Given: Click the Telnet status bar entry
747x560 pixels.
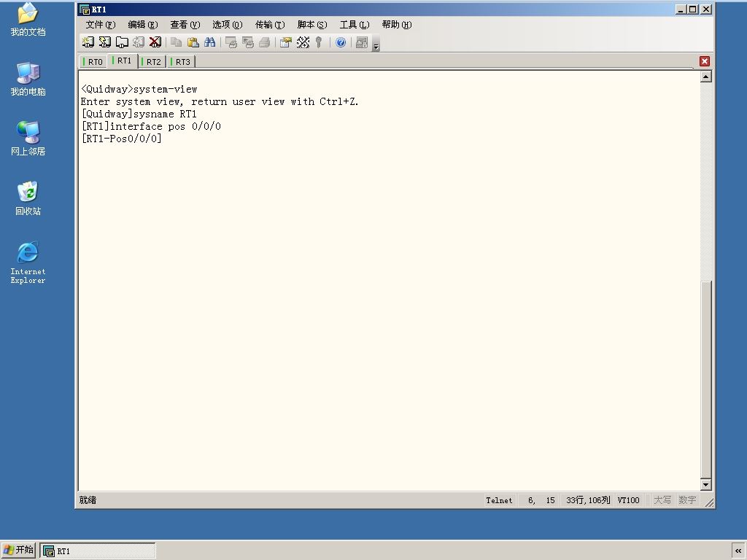Looking at the screenshot, I should (x=499, y=500).
